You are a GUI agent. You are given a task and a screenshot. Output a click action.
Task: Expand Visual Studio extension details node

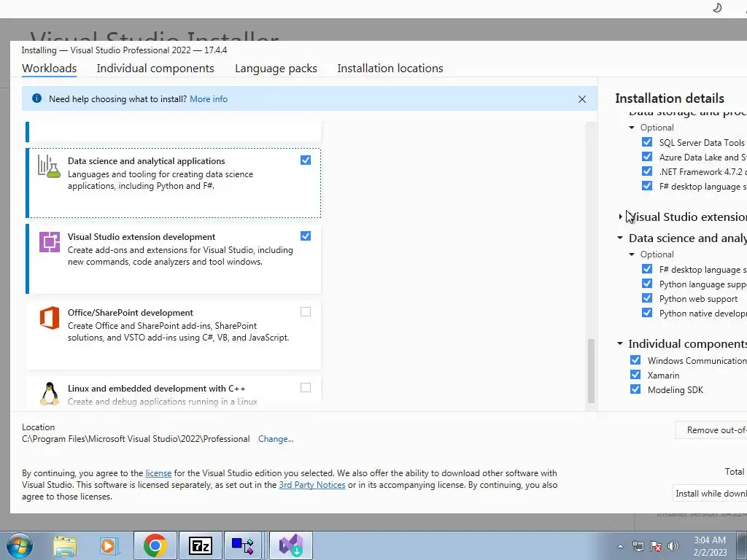coord(620,217)
